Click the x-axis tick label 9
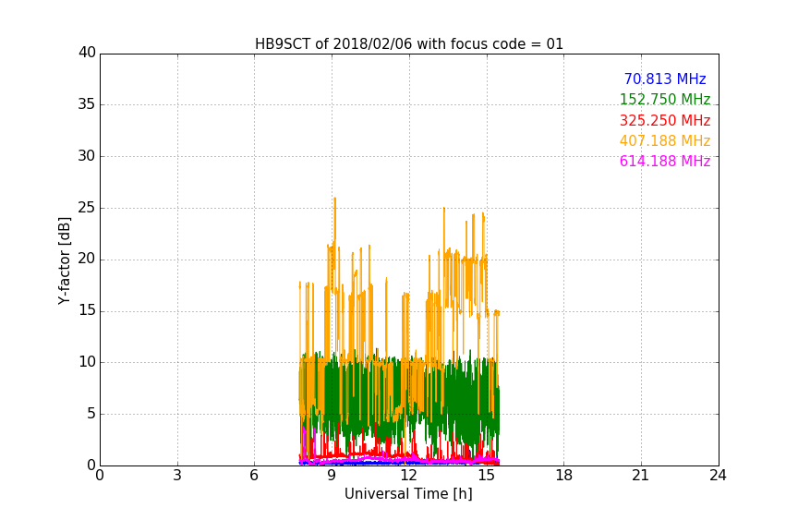798x532 pixels. (332, 476)
